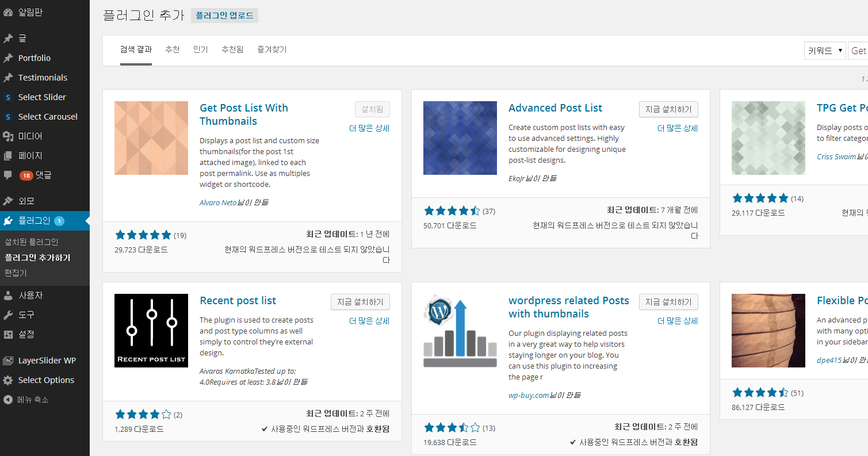Screen dimensions: 868x456
Task: Click the Select Options gear icon
Action: tap(8, 380)
